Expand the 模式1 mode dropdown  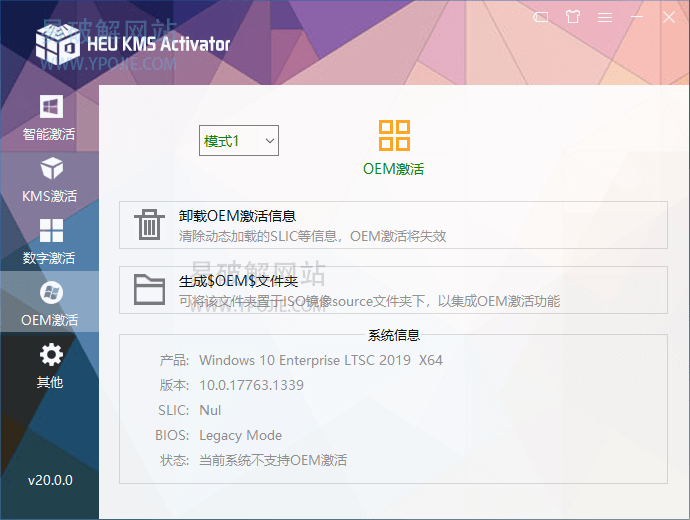tap(239, 140)
